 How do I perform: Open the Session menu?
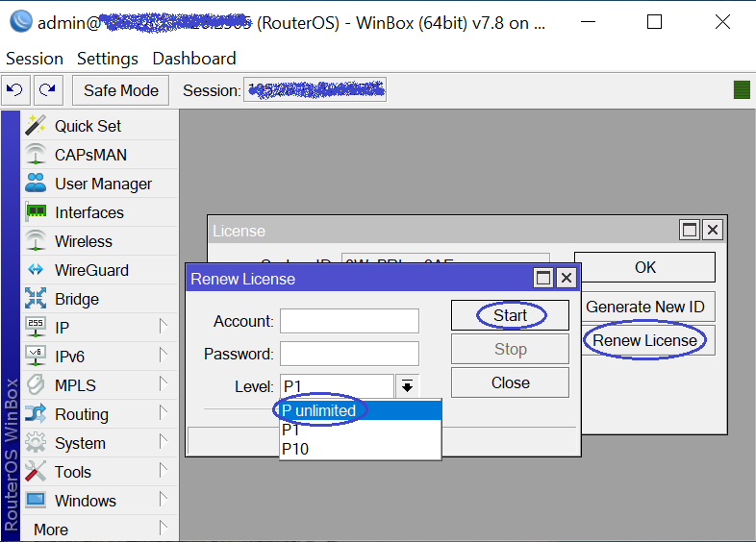tap(35, 59)
